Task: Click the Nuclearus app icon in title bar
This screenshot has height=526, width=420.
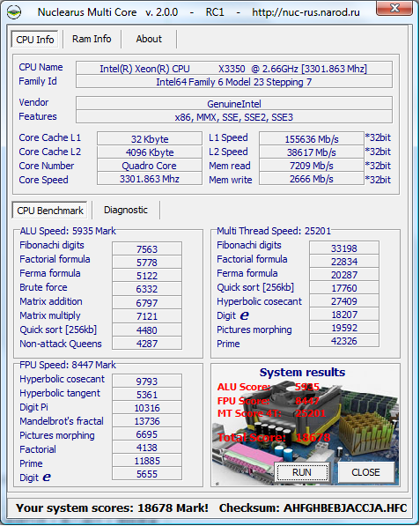Action: point(14,12)
